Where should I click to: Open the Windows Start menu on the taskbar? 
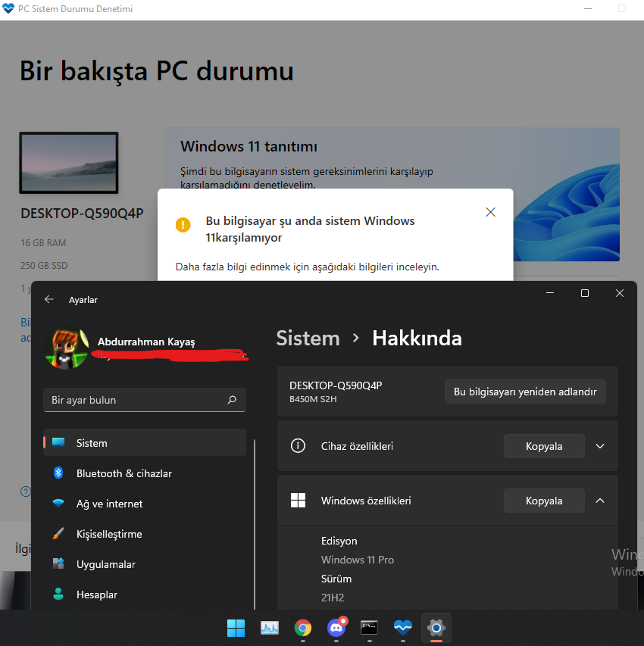[x=236, y=628]
